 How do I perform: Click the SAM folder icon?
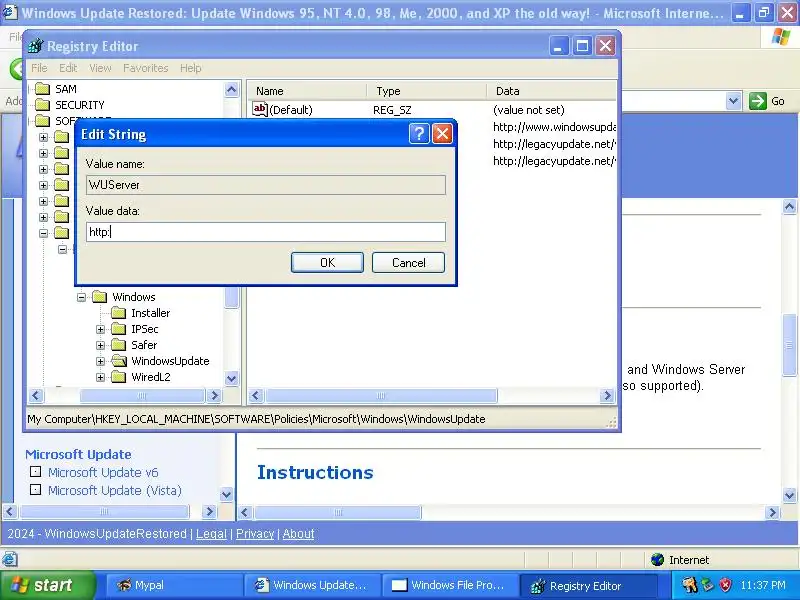(x=42, y=89)
